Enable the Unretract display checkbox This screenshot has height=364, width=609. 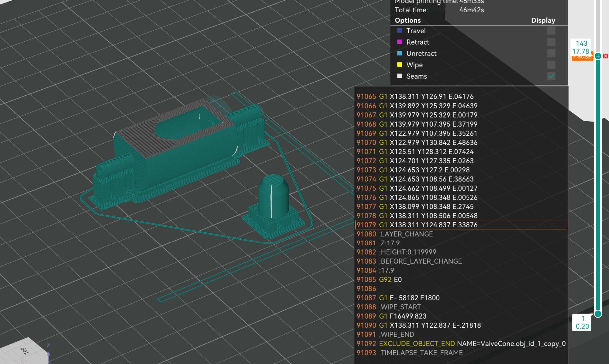click(551, 53)
